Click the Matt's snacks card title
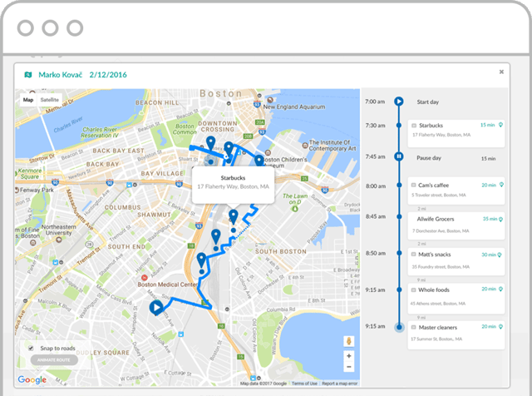 (434, 255)
